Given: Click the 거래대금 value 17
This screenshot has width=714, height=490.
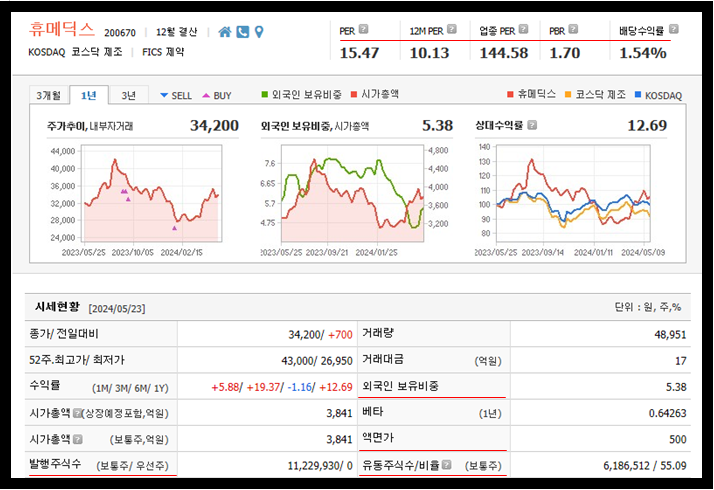Looking at the screenshot, I should click(681, 361).
